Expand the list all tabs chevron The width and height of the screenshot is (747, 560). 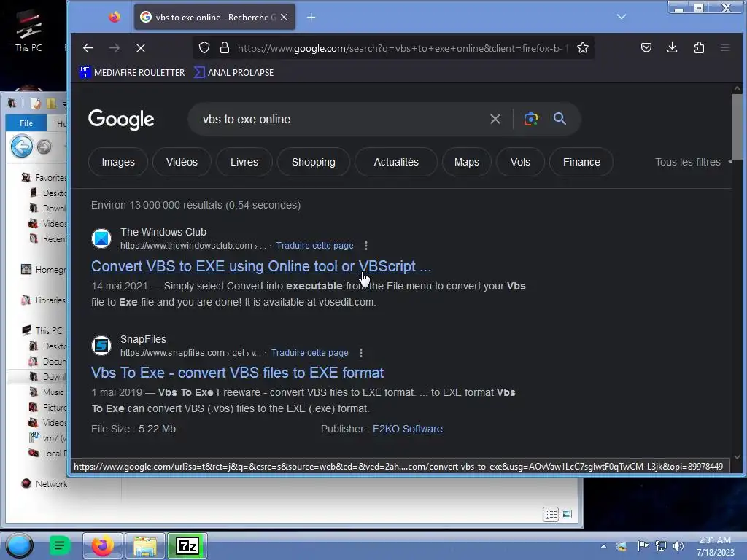[x=622, y=17]
